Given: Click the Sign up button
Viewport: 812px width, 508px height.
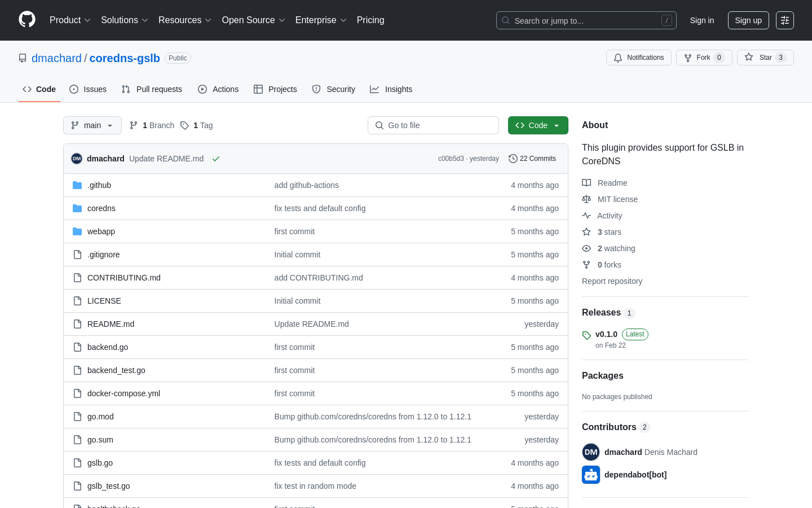Looking at the screenshot, I should (x=748, y=20).
